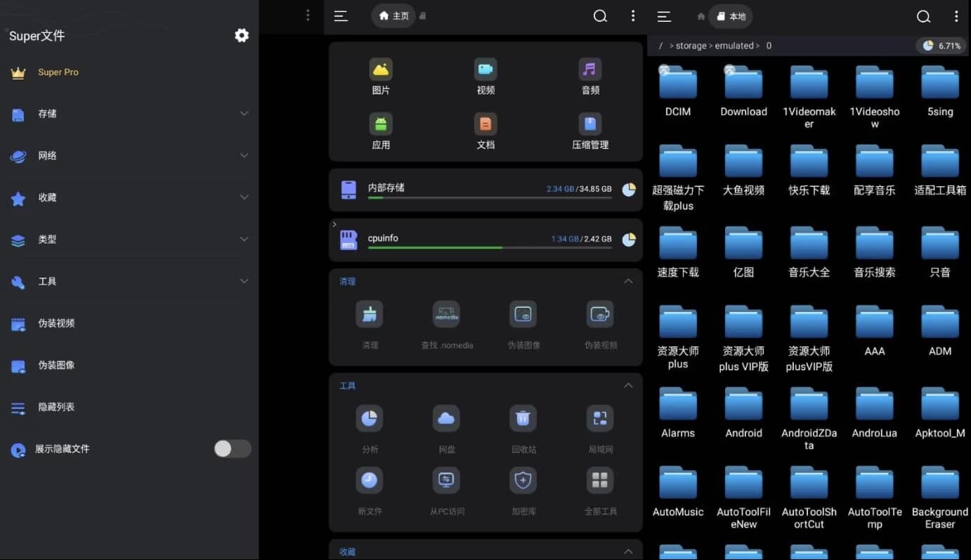Open the 回收站 recycle bin tool

point(523,418)
